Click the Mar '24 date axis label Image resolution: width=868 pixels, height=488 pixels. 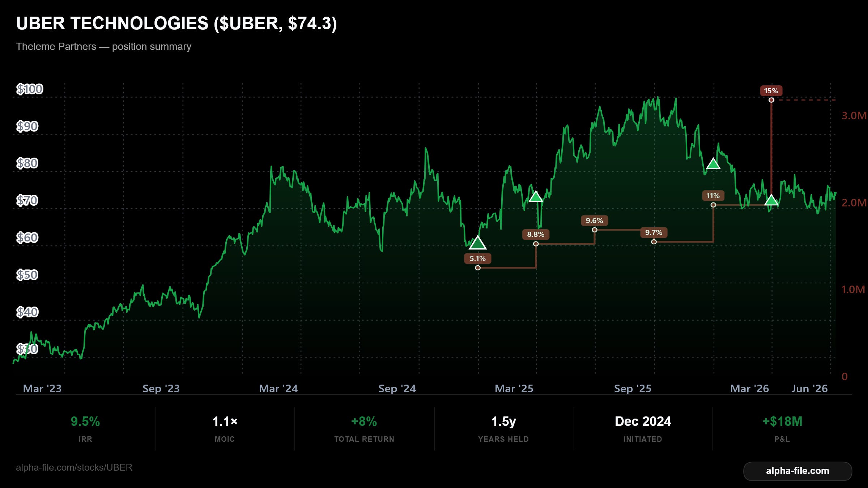(x=278, y=389)
